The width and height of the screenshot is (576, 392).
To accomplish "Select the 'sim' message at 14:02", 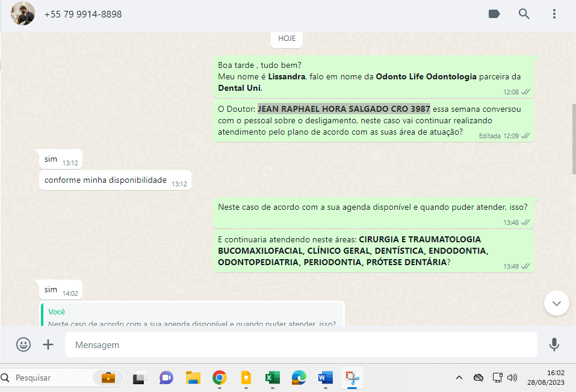I will (61, 290).
